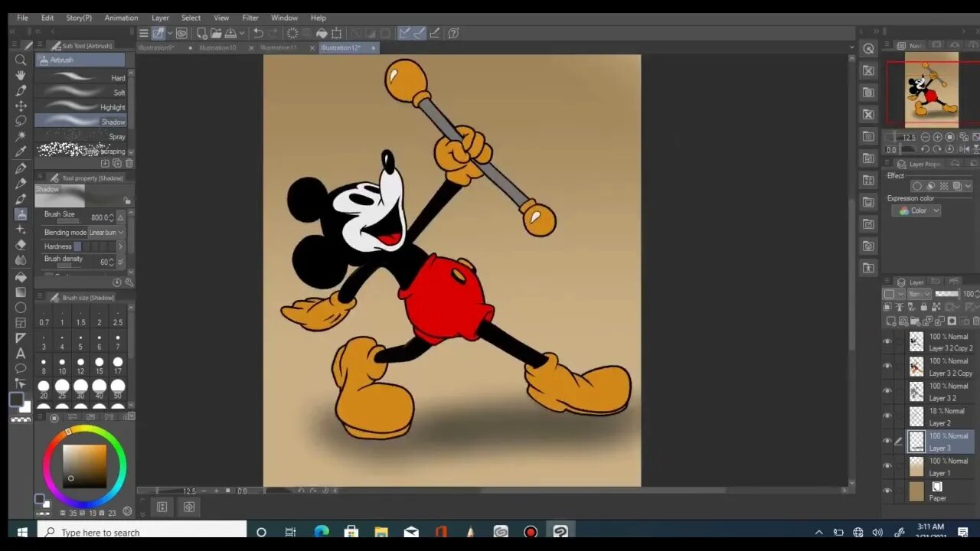Open the Story(P) menu
The width and height of the screenshot is (980, 551).
tap(79, 18)
